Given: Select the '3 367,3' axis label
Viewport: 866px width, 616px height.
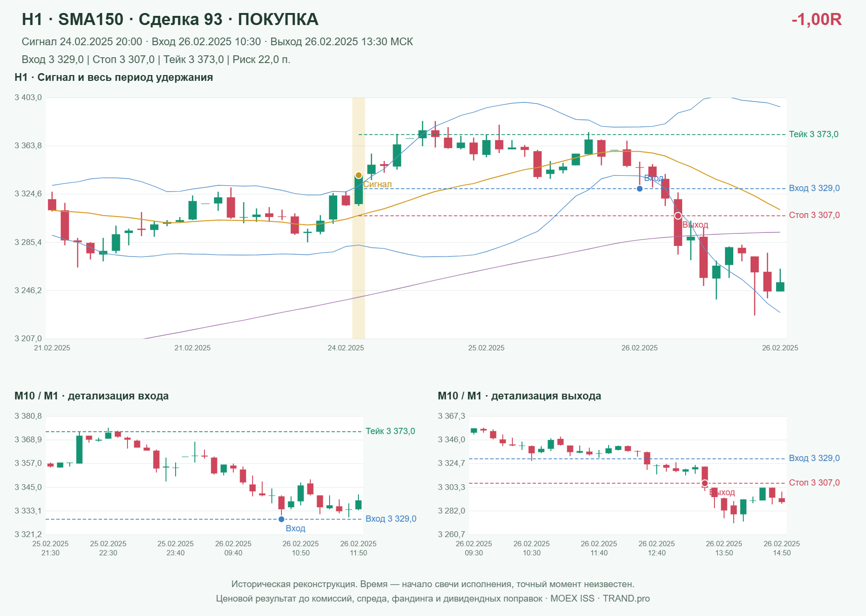Looking at the screenshot, I should [x=452, y=416].
